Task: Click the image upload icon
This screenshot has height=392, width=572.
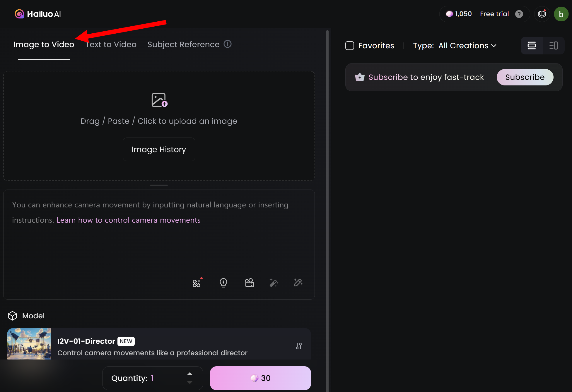Action: tap(159, 100)
